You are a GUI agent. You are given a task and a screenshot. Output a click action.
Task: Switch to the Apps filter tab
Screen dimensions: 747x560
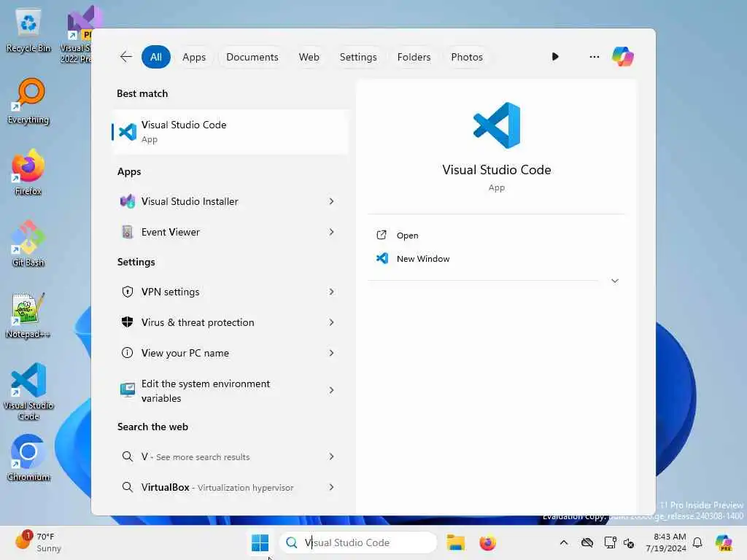tap(194, 57)
